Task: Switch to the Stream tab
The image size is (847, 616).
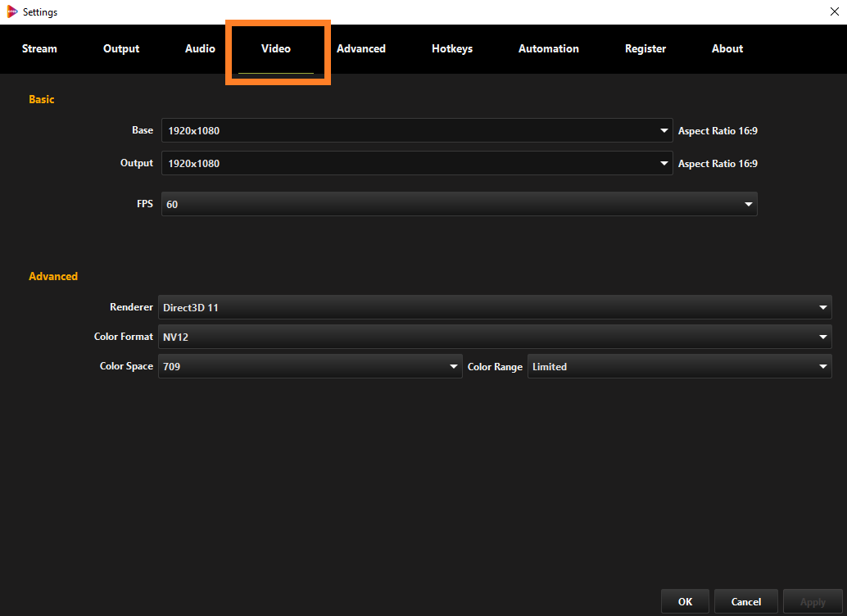Action: 39,48
